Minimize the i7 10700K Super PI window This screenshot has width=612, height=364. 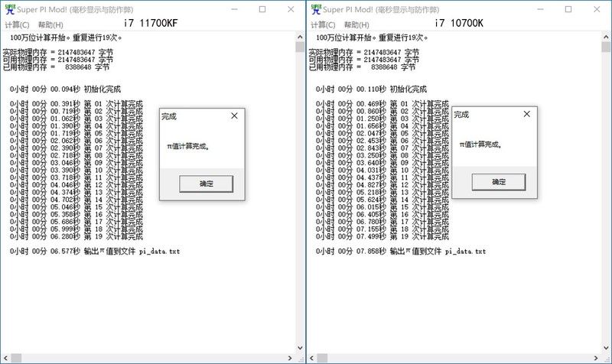[x=540, y=9]
